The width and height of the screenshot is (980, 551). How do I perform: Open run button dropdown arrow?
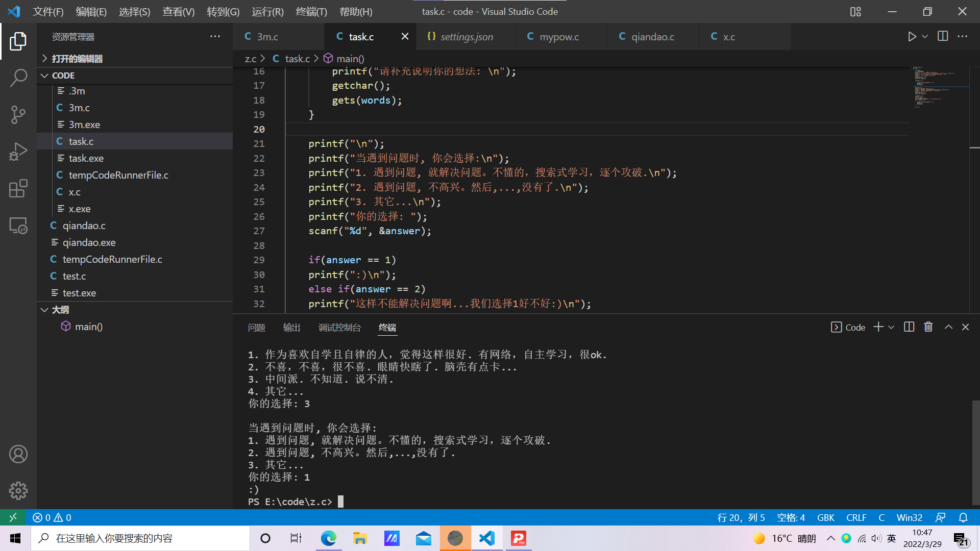click(x=925, y=37)
